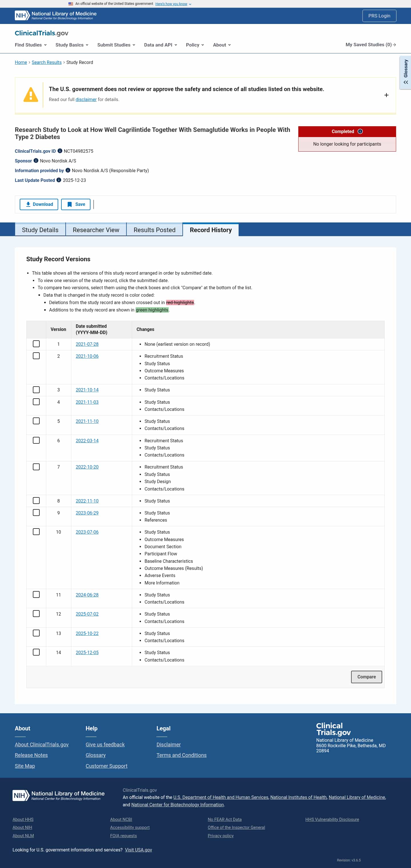View version dated 2022-03-14

coord(87,441)
